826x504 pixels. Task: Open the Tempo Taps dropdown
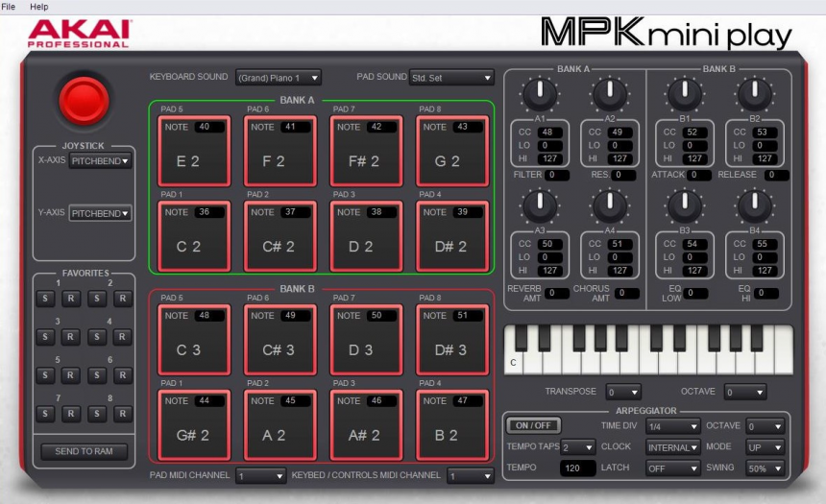tap(578, 447)
